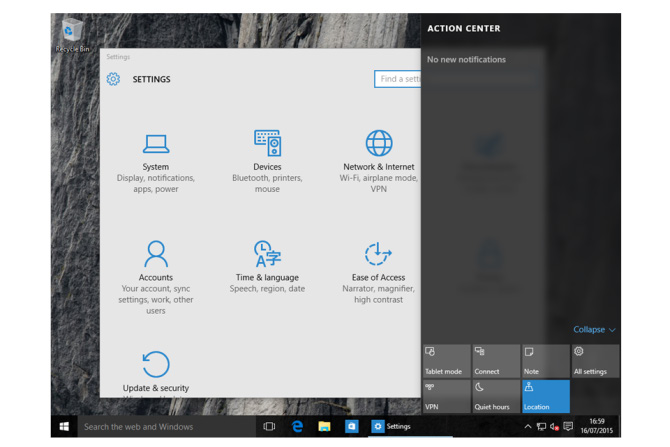This screenshot has width=670, height=447.
Task: Collapse the quick actions panel
Action: click(x=594, y=329)
